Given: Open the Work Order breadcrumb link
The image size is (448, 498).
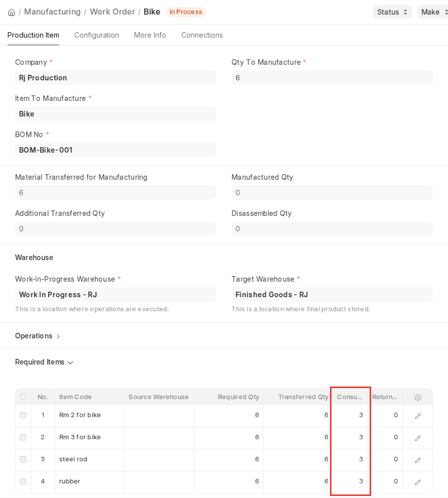Looking at the screenshot, I should pos(113,12).
